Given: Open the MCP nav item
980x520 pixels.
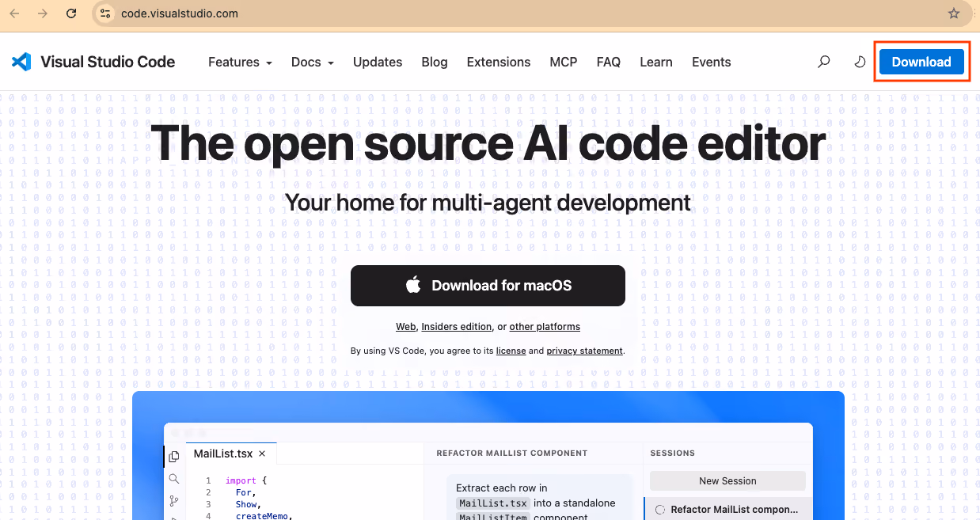Looking at the screenshot, I should (564, 62).
